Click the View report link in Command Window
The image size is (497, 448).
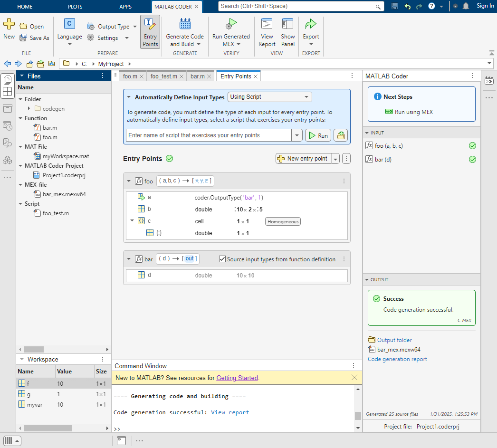click(x=230, y=412)
